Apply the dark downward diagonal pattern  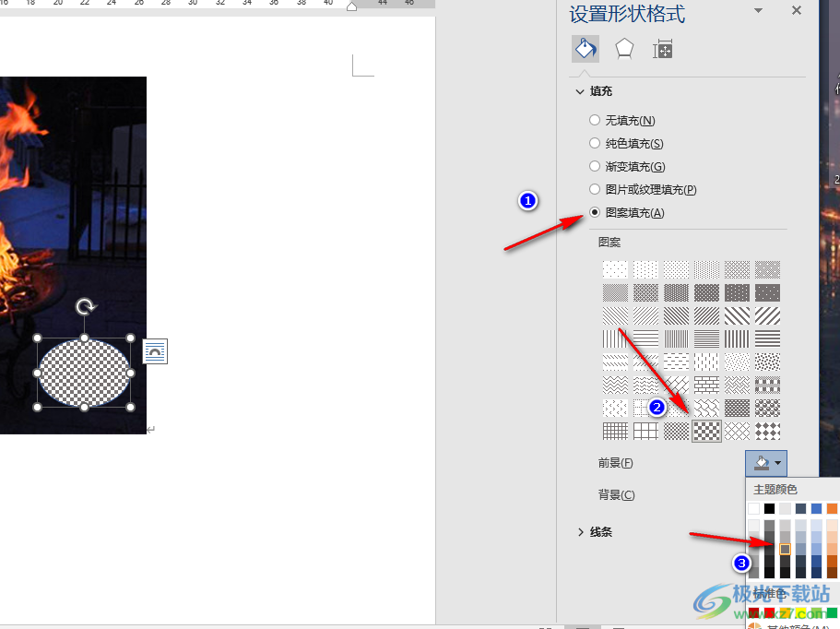point(676,315)
